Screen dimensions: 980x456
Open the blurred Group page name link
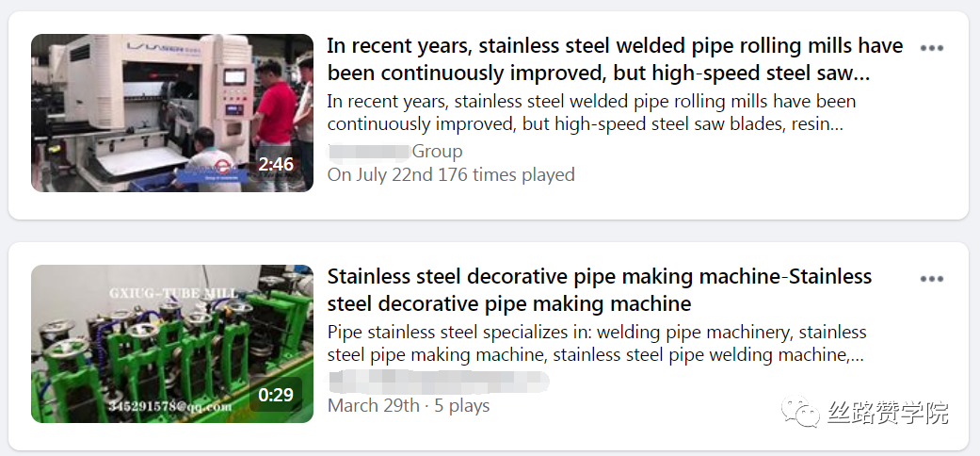[394, 152]
